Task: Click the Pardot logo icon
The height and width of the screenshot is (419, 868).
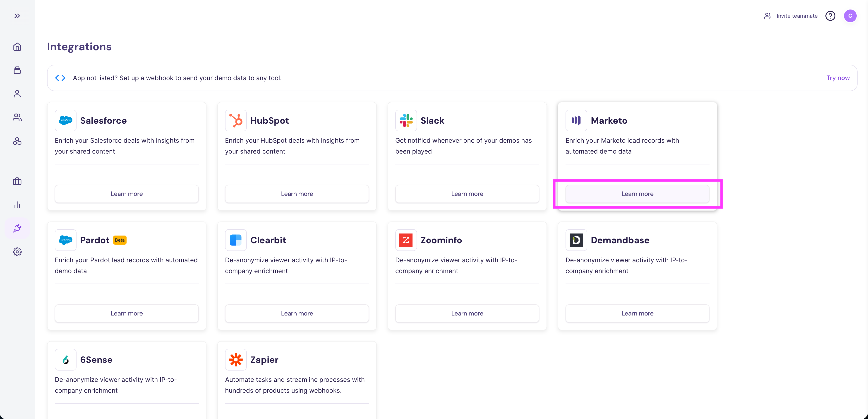Action: [66, 240]
